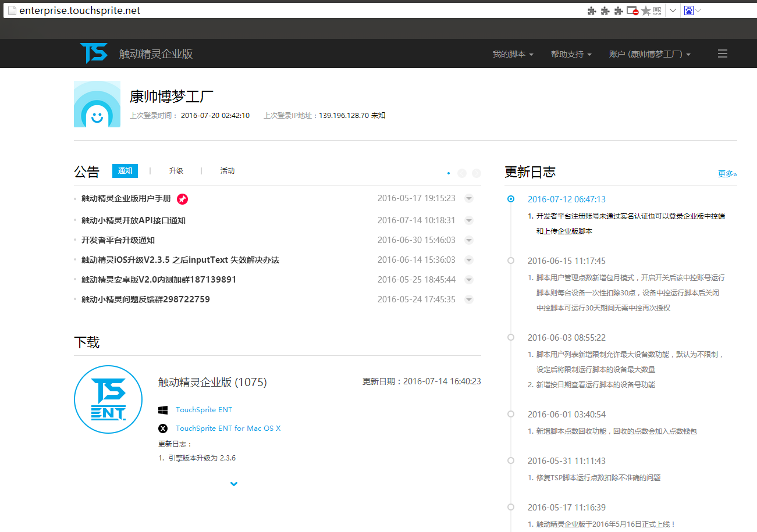Open the 账户 (康帅博梦工厂) dropdown menu

pyautogui.click(x=649, y=54)
